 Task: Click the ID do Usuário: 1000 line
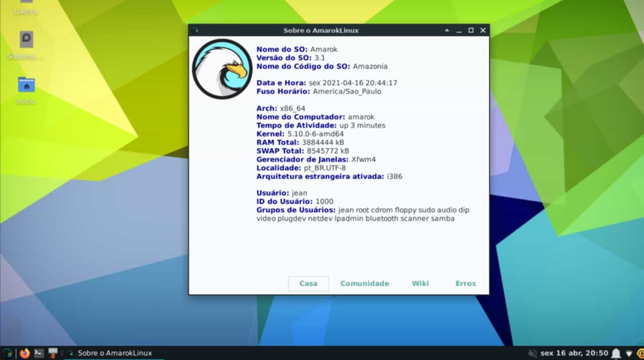(295, 201)
